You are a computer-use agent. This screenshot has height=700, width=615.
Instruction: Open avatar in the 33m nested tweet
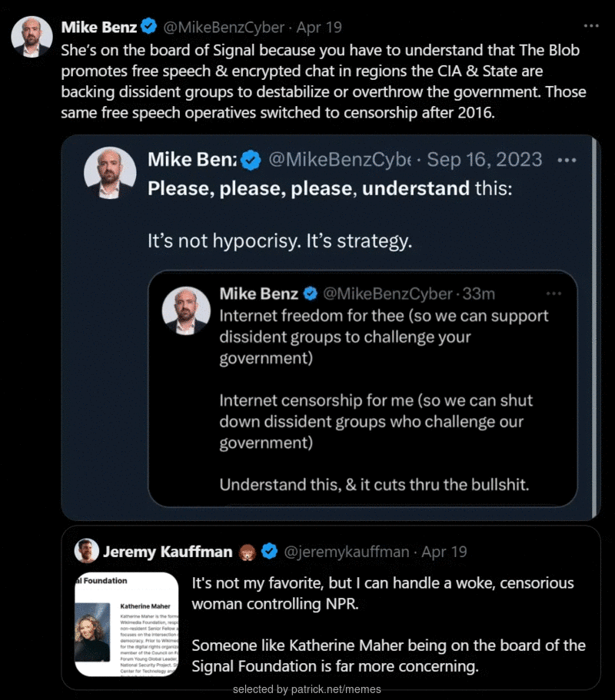pyautogui.click(x=186, y=310)
